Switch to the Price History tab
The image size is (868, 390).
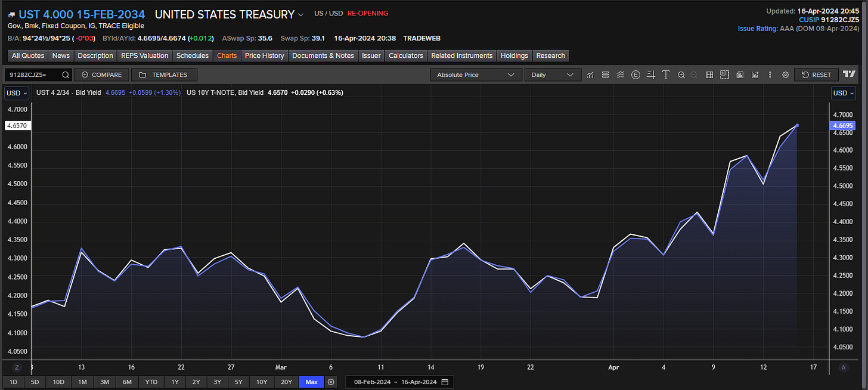[265, 55]
